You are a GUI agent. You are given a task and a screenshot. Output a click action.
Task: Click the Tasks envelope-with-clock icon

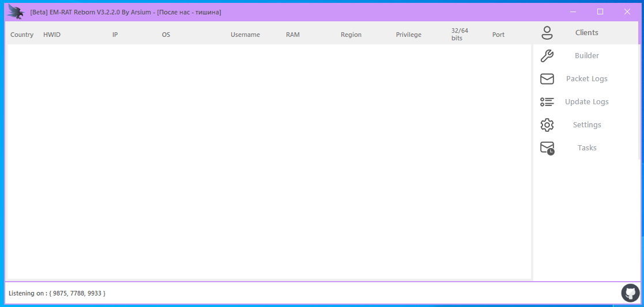coord(547,148)
